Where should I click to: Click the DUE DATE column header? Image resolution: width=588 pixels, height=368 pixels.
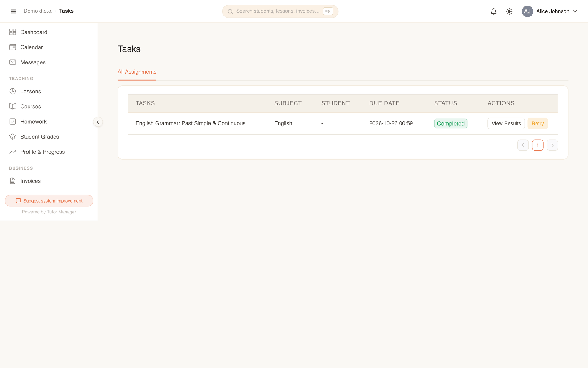point(384,103)
